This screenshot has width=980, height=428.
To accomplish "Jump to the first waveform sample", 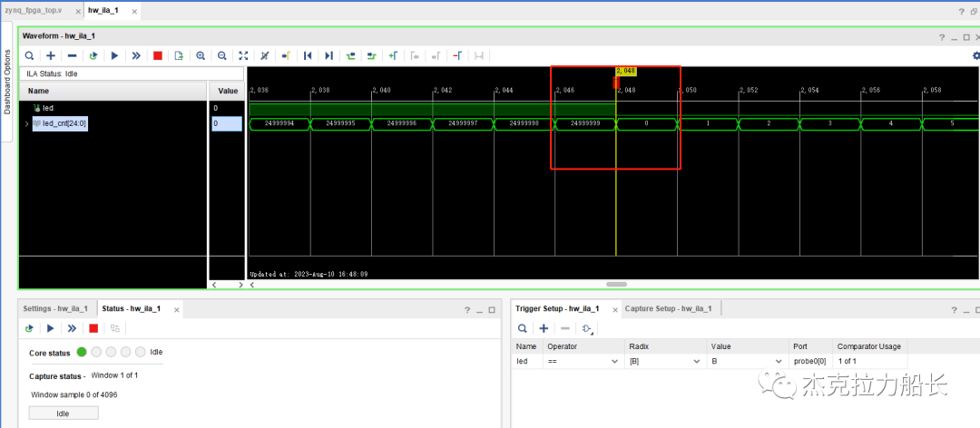I will tap(308, 55).
